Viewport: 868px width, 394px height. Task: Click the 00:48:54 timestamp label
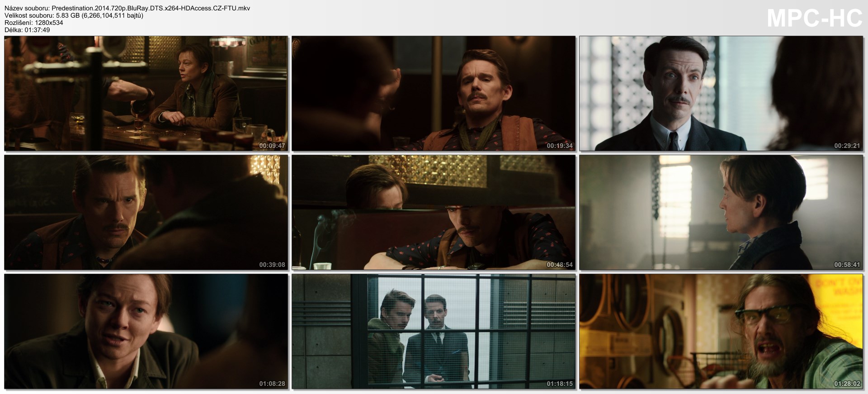560,265
